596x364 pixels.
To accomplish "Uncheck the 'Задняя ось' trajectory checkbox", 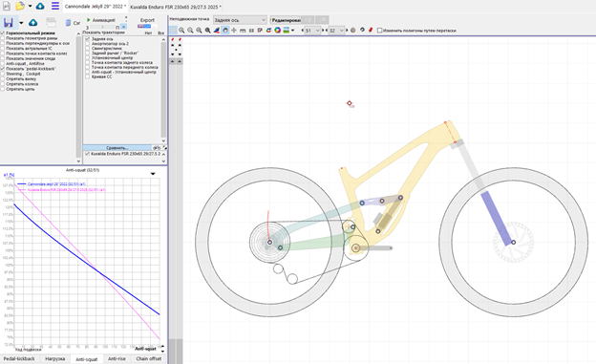I will click(x=88, y=39).
